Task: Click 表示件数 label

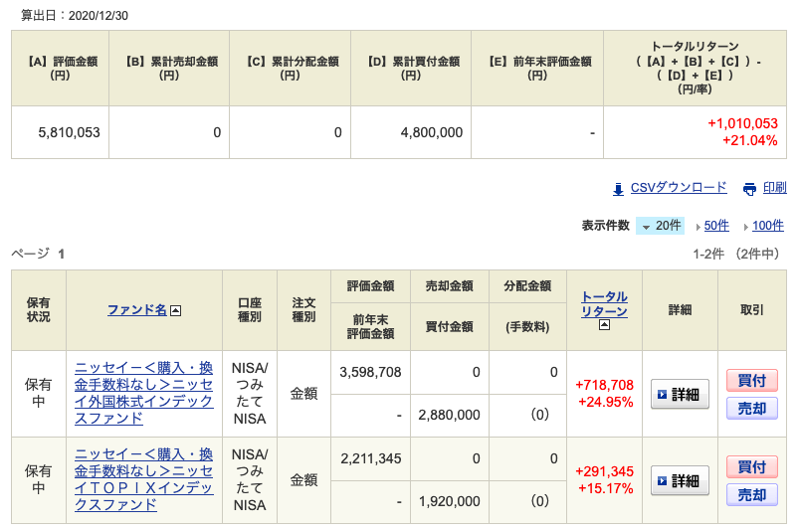Action: (605, 226)
